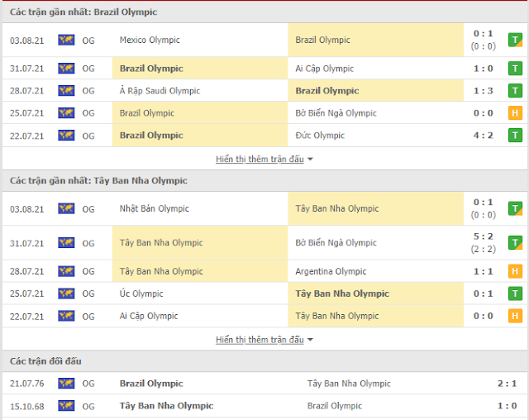Click the orange H badge for Ai Cập vs Tây Ban Nha

[515, 316]
